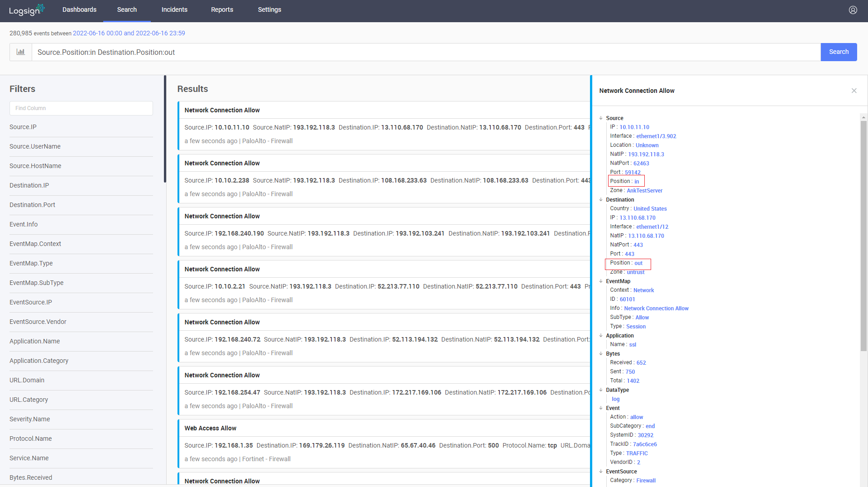Screen dimensions: 868x487
Task: Collapse the EventSource section arrow
Action: pos(601,471)
